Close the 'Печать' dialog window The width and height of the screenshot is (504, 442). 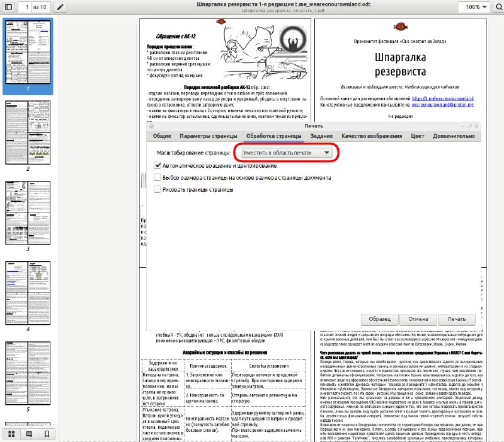[476, 126]
